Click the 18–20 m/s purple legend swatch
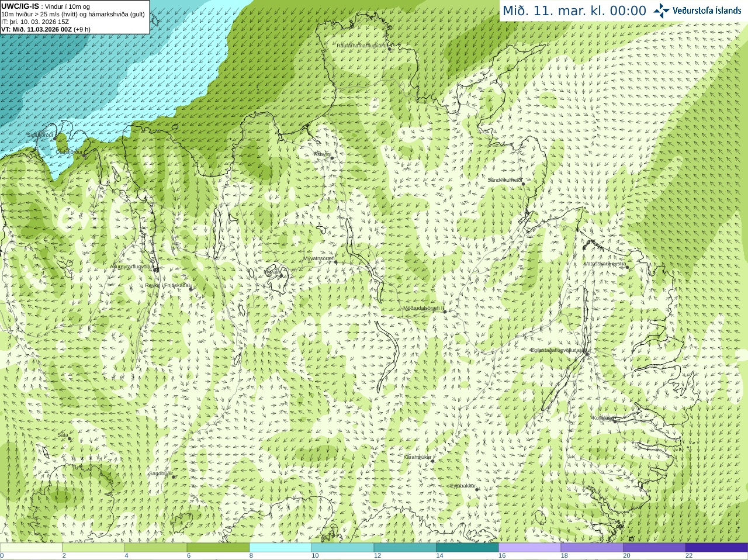The height and width of the screenshot is (560, 748). tap(592, 548)
